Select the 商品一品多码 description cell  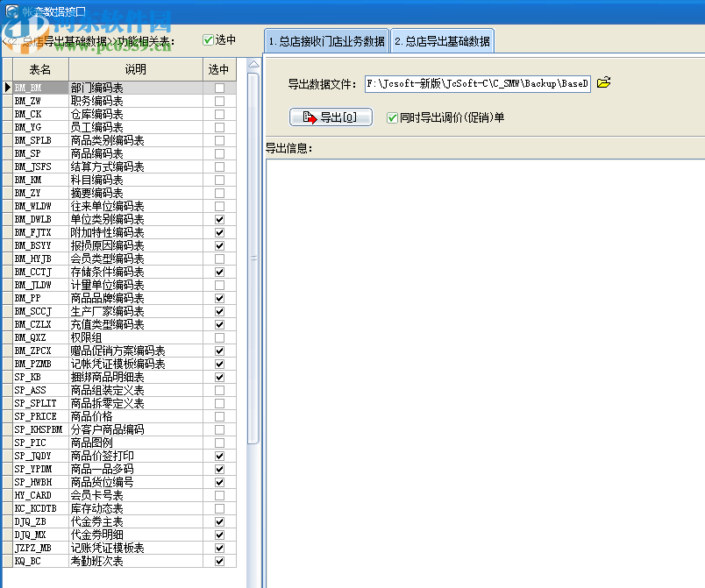pos(136,469)
